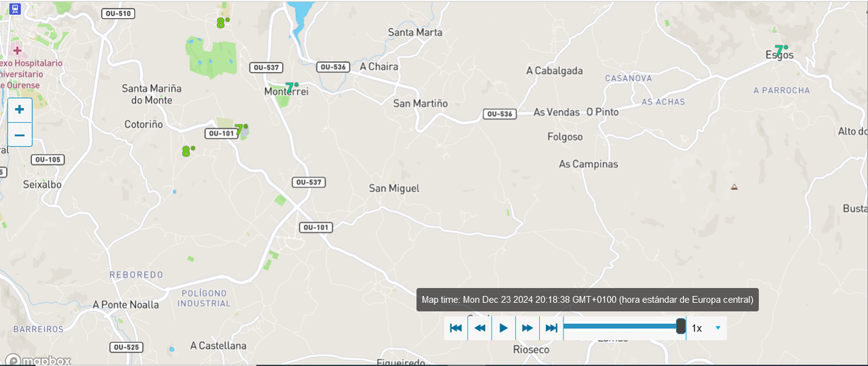
Task: Click the Monterrei town label
Action: click(286, 91)
